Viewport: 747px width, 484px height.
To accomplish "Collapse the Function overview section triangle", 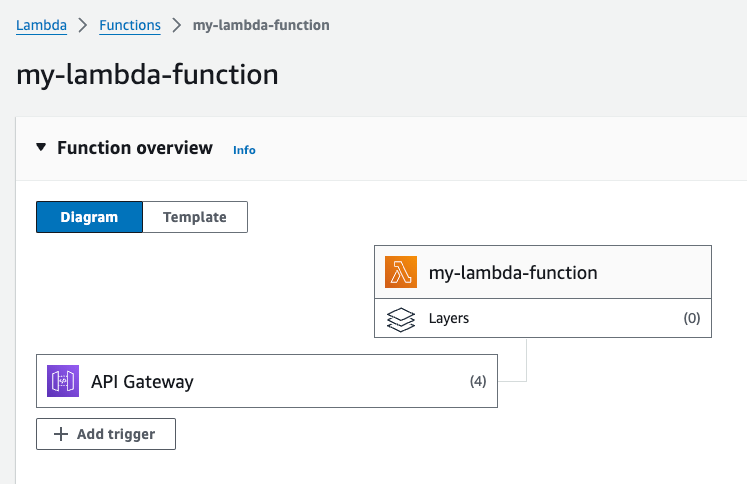I will tap(41, 148).
